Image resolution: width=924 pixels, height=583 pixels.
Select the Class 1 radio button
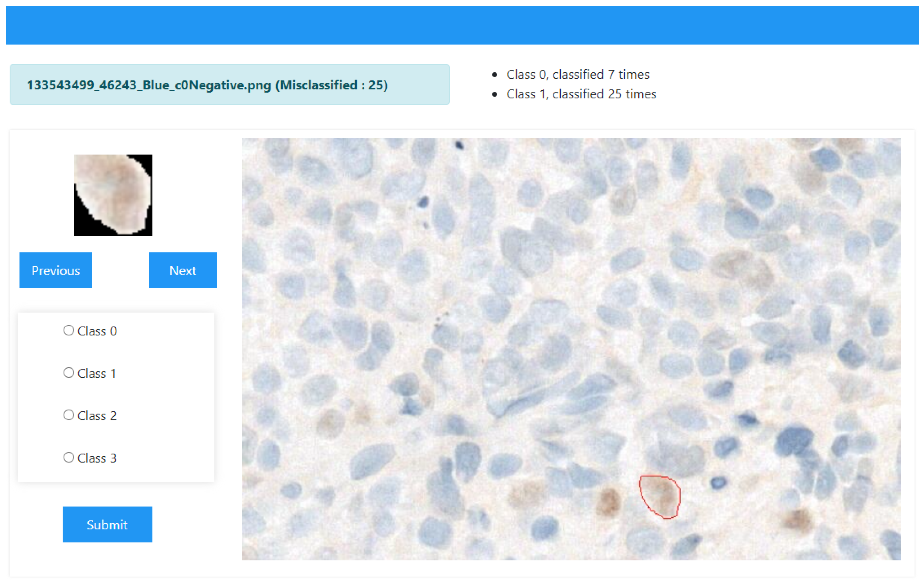click(x=69, y=372)
